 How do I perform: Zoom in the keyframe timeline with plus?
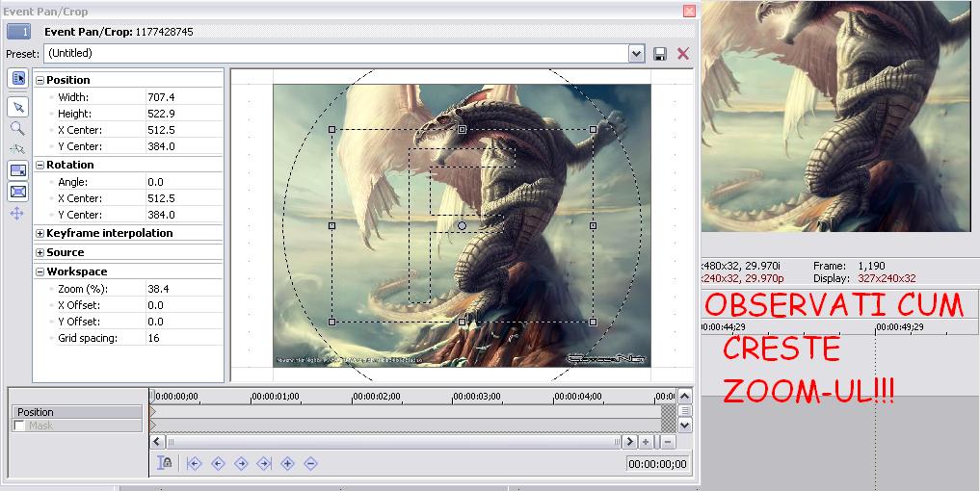[x=646, y=442]
